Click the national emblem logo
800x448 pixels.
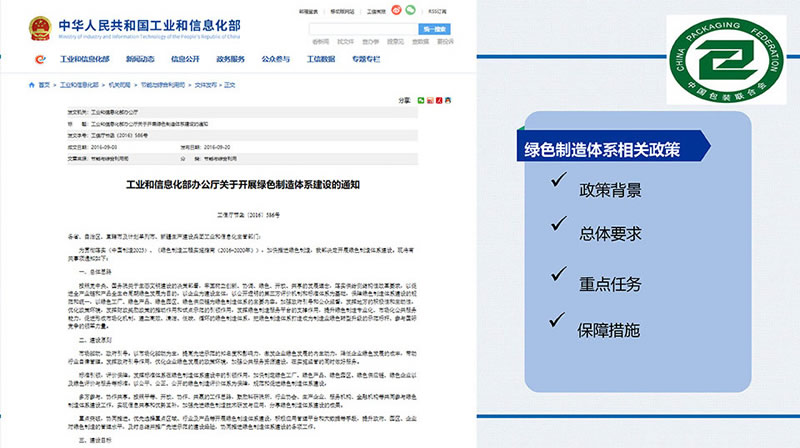40,29
